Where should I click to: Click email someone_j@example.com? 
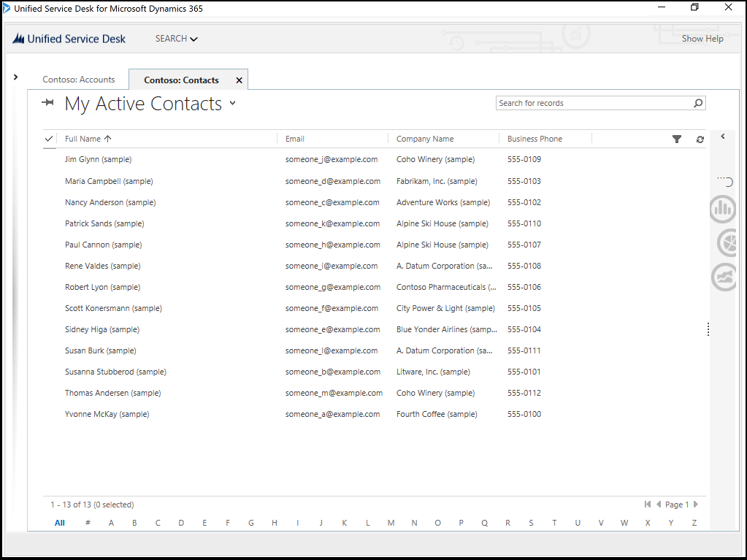pos(332,159)
